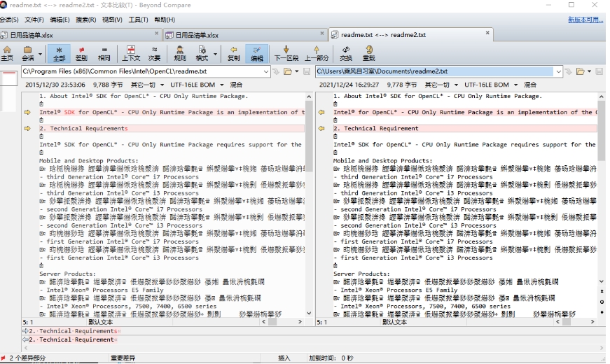Click the right pane browse folder icon
The image size is (610, 364).
coord(581,71)
